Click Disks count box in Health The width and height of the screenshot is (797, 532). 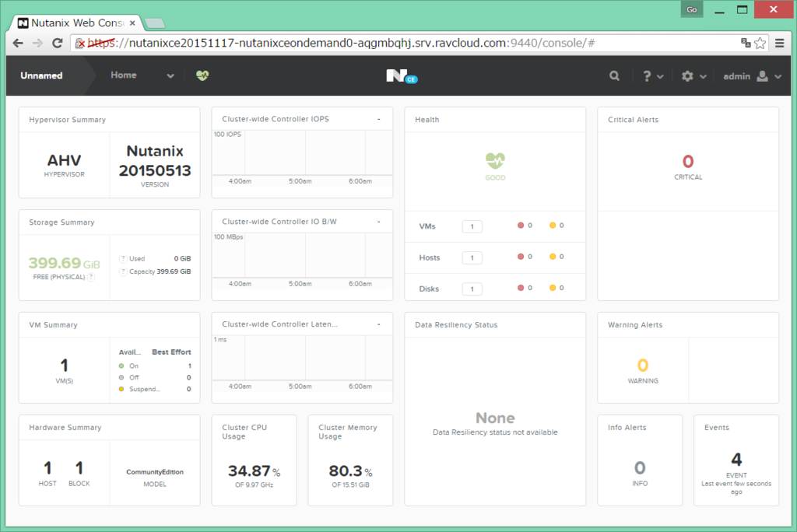(x=472, y=289)
